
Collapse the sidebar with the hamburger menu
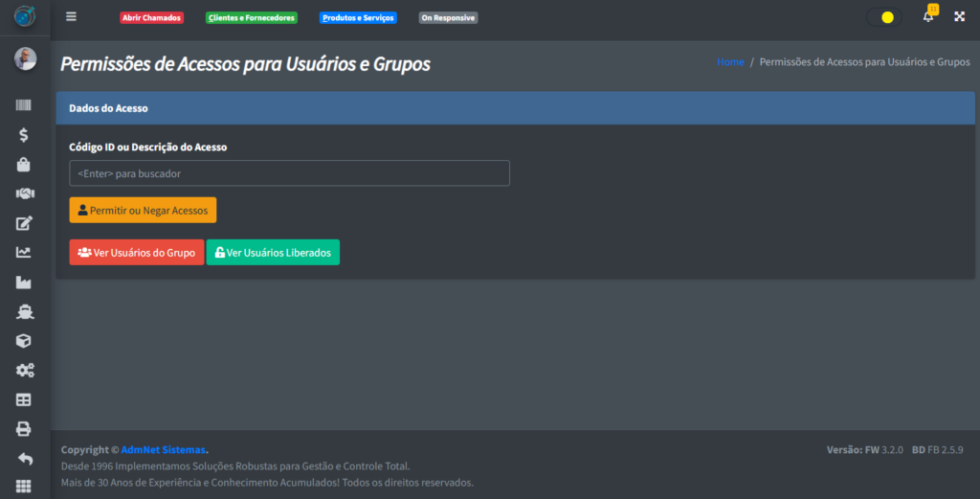[71, 17]
